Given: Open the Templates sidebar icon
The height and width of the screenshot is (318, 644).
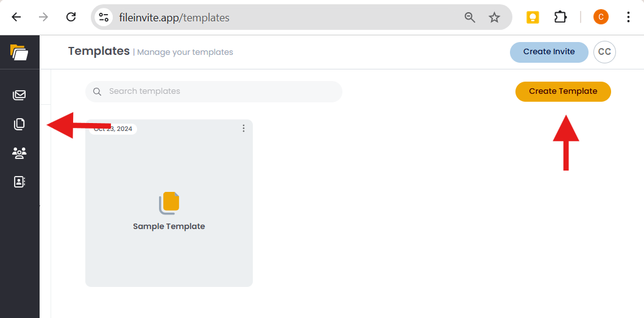Looking at the screenshot, I should [19, 124].
